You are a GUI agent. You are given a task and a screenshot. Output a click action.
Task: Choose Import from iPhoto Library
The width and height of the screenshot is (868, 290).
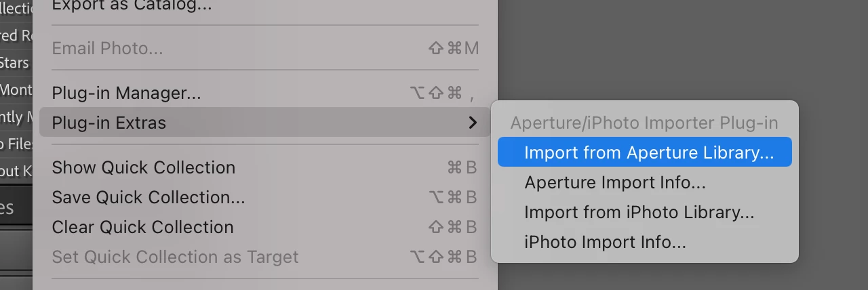coord(639,212)
